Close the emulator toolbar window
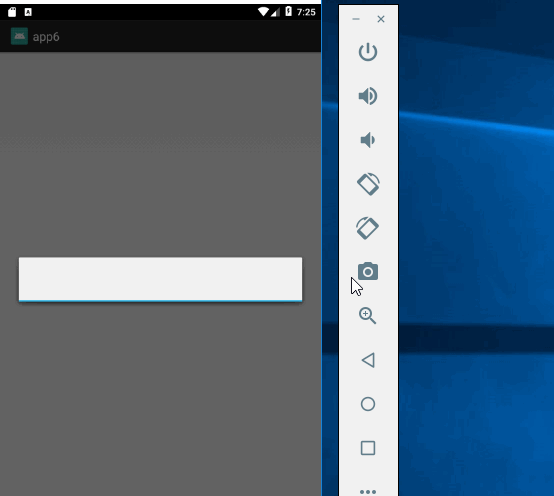Viewport: 554px width, 496px height. point(381,19)
